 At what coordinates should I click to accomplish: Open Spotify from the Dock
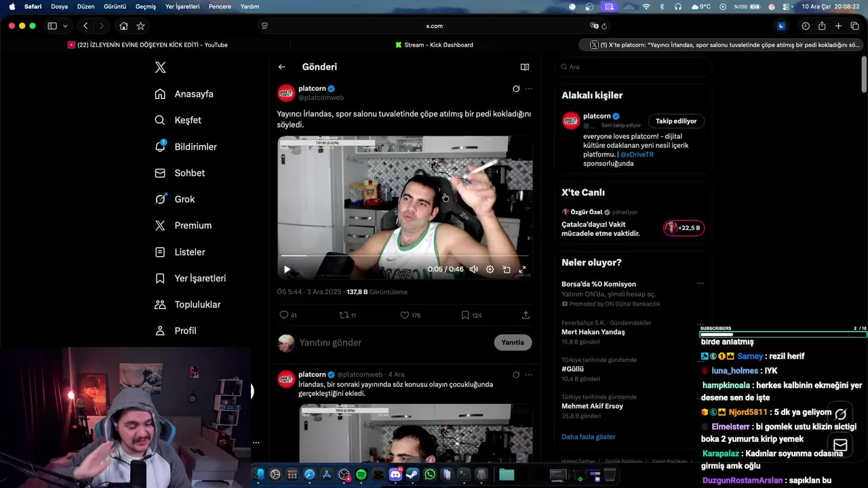pyautogui.click(x=361, y=474)
